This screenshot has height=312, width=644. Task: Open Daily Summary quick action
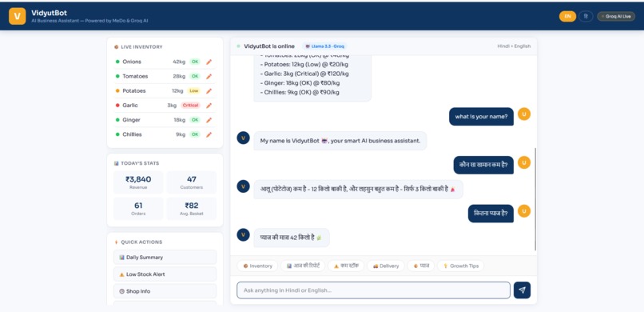(x=165, y=258)
